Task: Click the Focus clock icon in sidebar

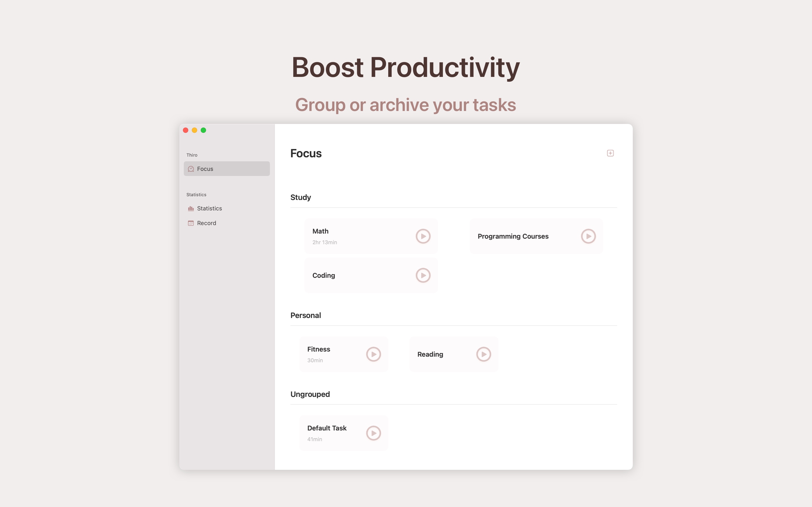Action: point(191,169)
